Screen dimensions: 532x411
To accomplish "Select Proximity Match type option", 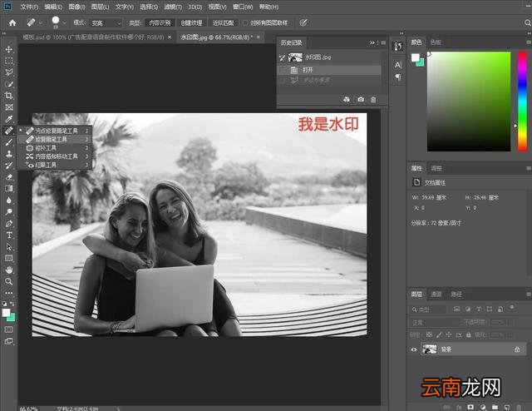I will [224, 22].
